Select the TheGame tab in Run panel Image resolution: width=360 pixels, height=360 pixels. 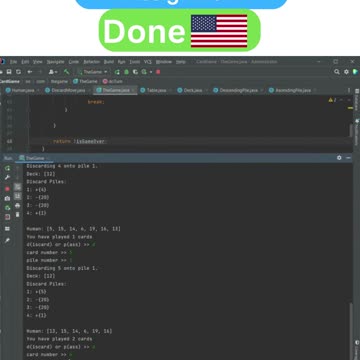(x=34, y=158)
